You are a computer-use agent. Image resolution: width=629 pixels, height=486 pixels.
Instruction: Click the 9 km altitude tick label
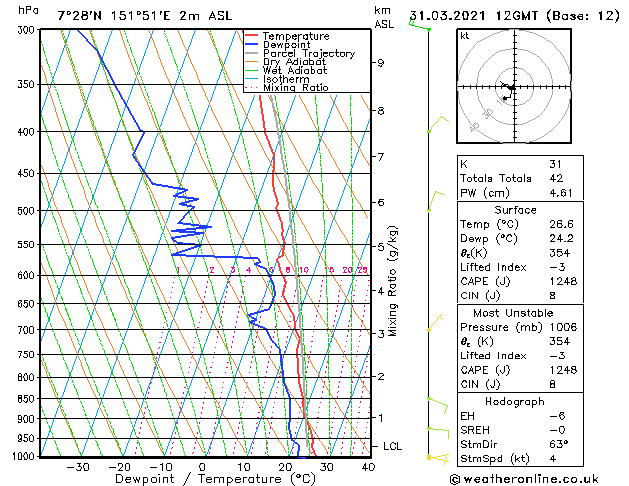(x=380, y=63)
